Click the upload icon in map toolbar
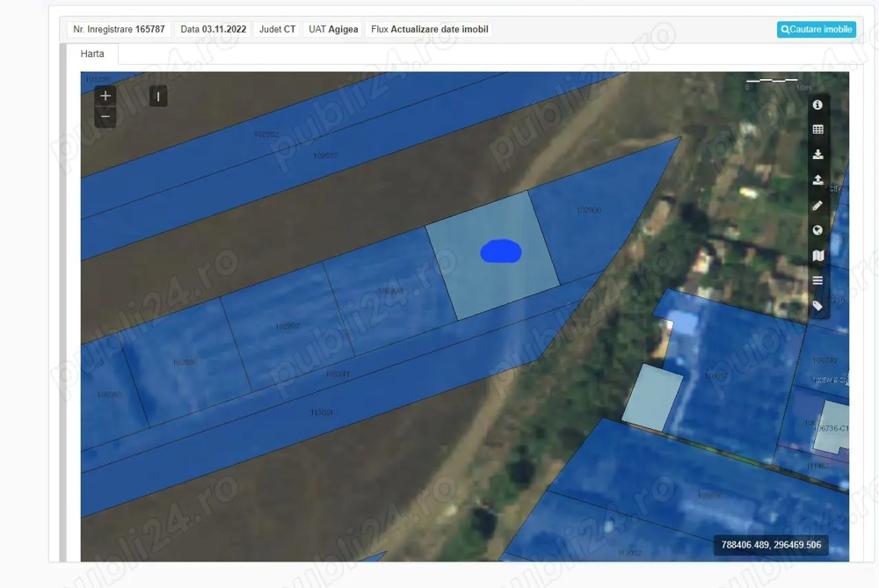The image size is (879, 588). [817, 180]
